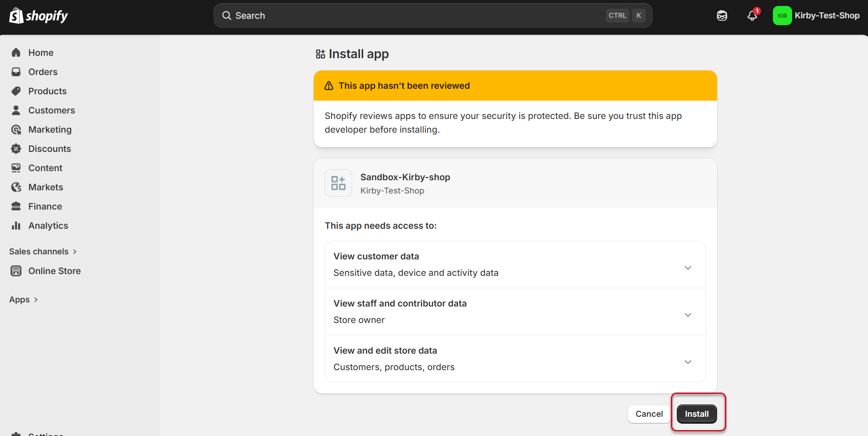Screen dimensions: 868x436
Task: Click the Shopify logo
Action: [38, 16]
